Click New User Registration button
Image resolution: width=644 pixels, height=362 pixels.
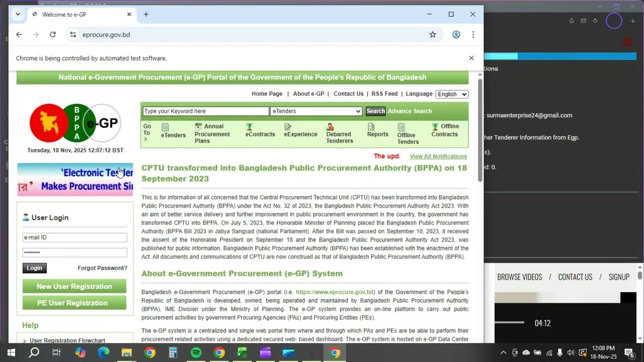tap(74, 287)
